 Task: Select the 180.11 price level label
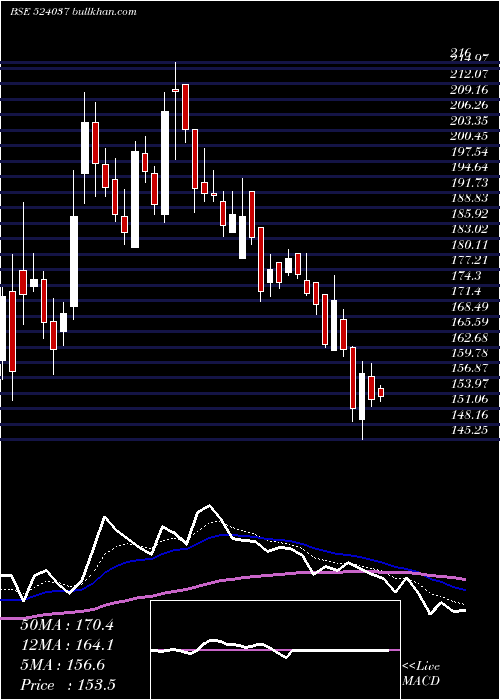point(469,245)
